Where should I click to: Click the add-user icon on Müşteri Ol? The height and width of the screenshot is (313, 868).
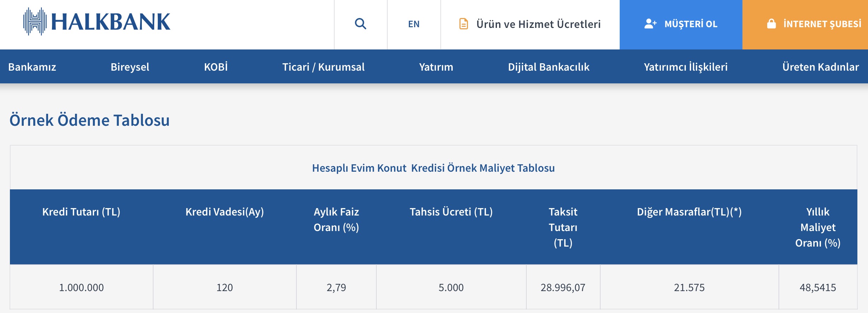[650, 24]
